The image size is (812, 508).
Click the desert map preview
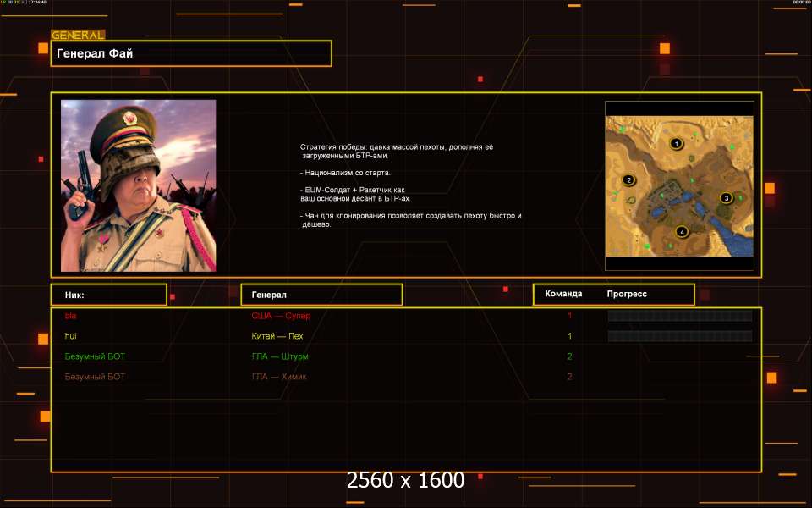click(x=678, y=186)
